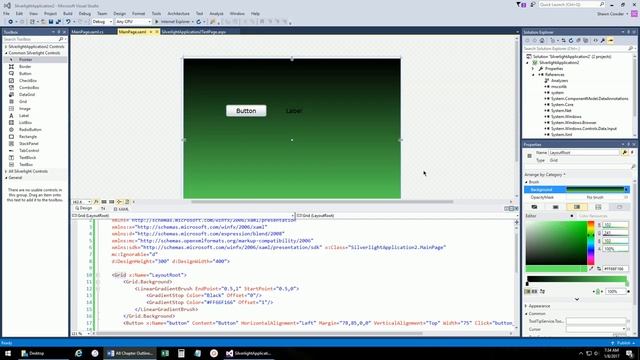This screenshot has width=640, height=360.
Task: Click the Save All toolbar icon
Action: pos(58,22)
